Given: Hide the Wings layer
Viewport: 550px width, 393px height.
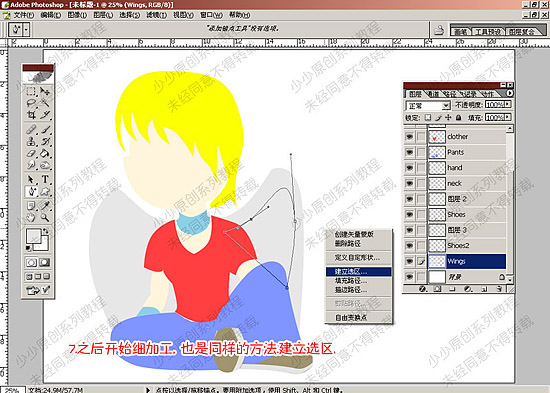Looking at the screenshot, I should [x=409, y=261].
